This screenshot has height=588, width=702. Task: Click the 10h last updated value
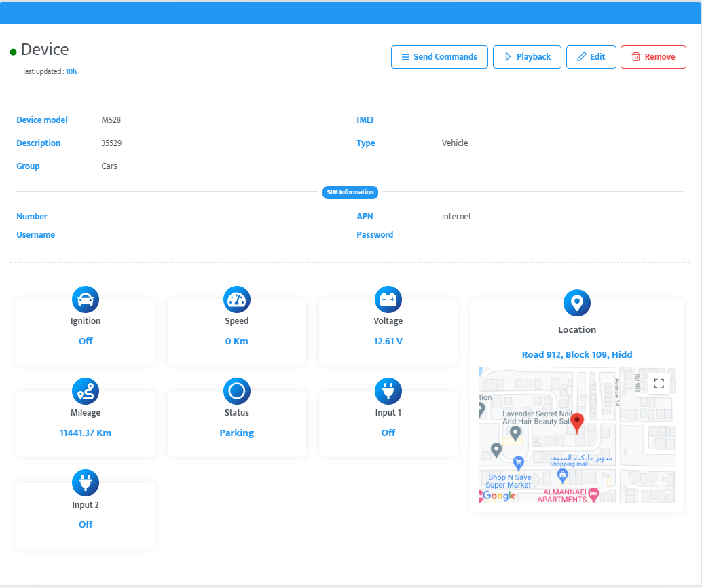[x=71, y=71]
